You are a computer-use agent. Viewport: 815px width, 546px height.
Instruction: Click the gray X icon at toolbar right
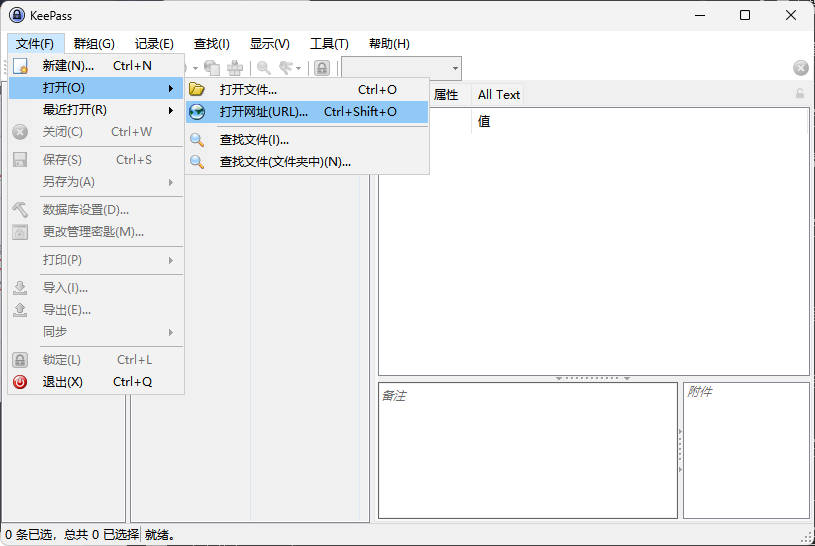point(801,68)
